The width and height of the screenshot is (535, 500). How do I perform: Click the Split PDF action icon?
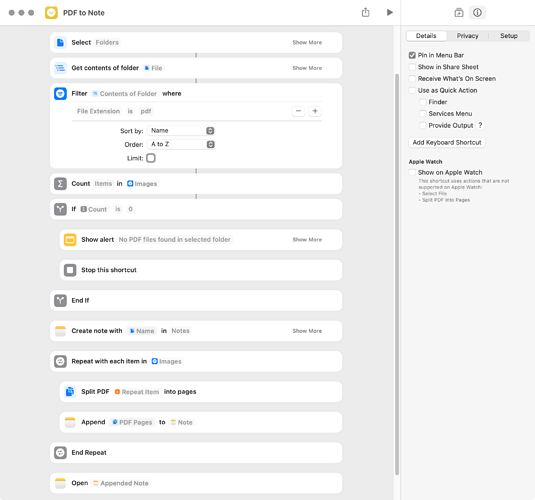(70, 391)
